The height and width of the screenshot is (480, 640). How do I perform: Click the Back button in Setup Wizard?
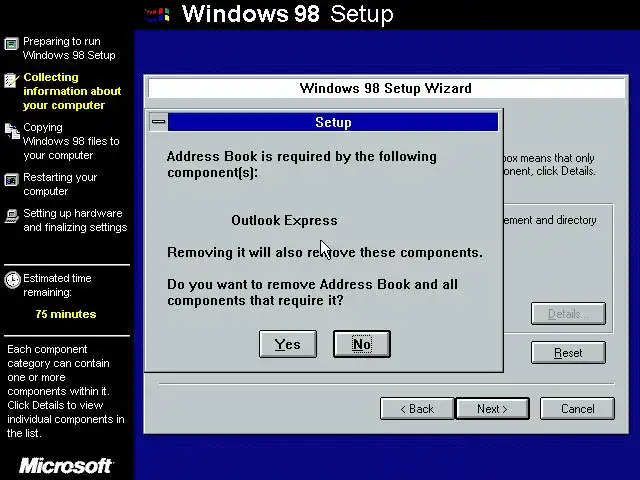tap(417, 409)
